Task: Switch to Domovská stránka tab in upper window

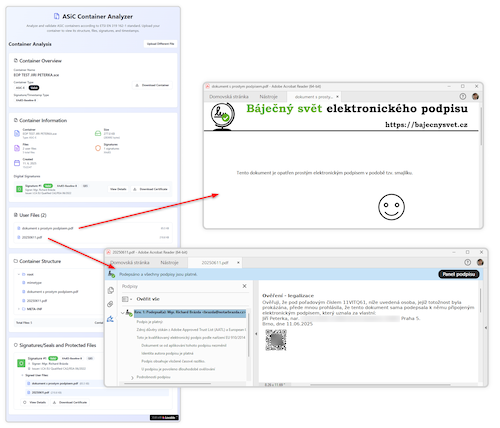Action: pos(229,97)
